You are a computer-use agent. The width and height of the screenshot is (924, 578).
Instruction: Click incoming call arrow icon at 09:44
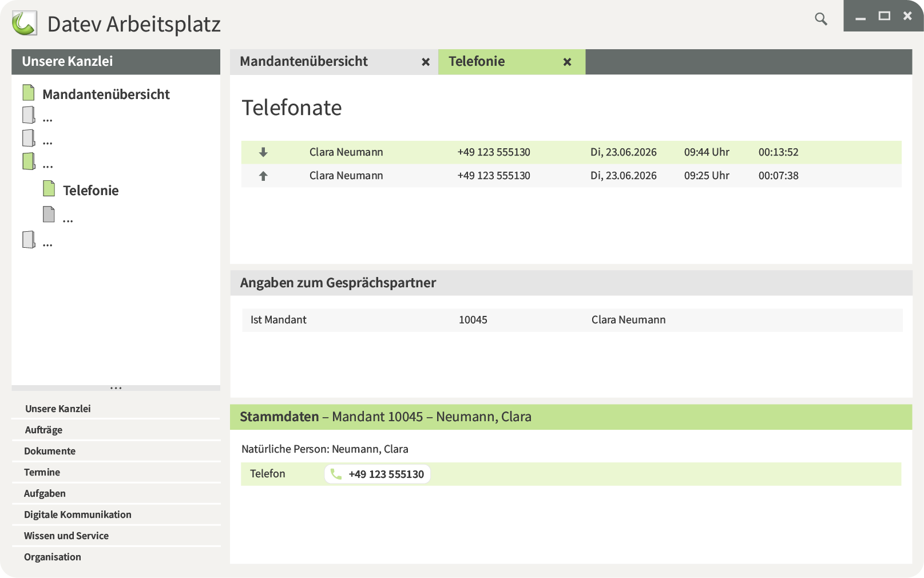pos(263,152)
